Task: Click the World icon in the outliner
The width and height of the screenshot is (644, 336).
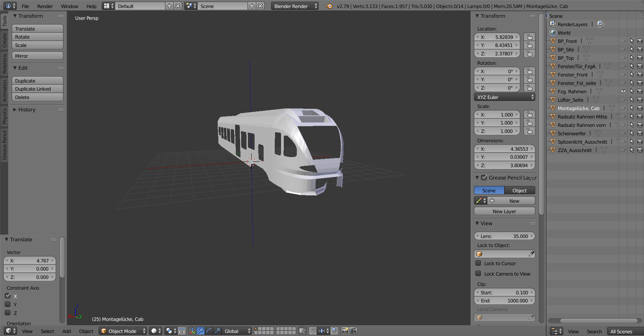Action: (553, 33)
